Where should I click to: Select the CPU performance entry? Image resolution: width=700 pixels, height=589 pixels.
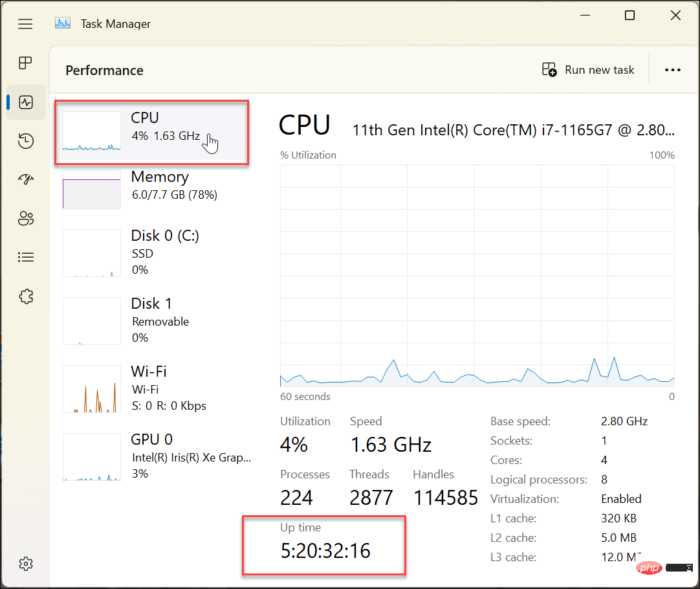point(152,132)
